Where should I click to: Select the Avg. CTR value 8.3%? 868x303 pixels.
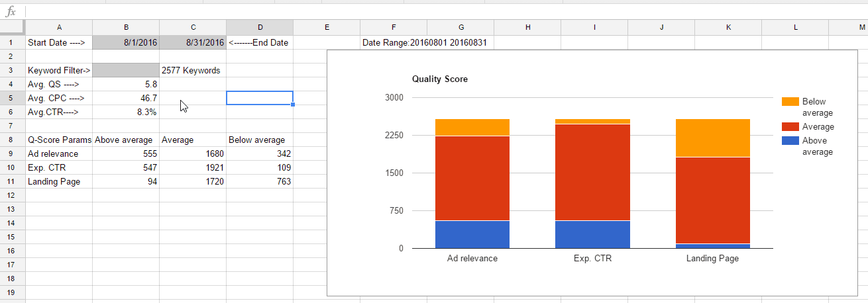(x=126, y=112)
